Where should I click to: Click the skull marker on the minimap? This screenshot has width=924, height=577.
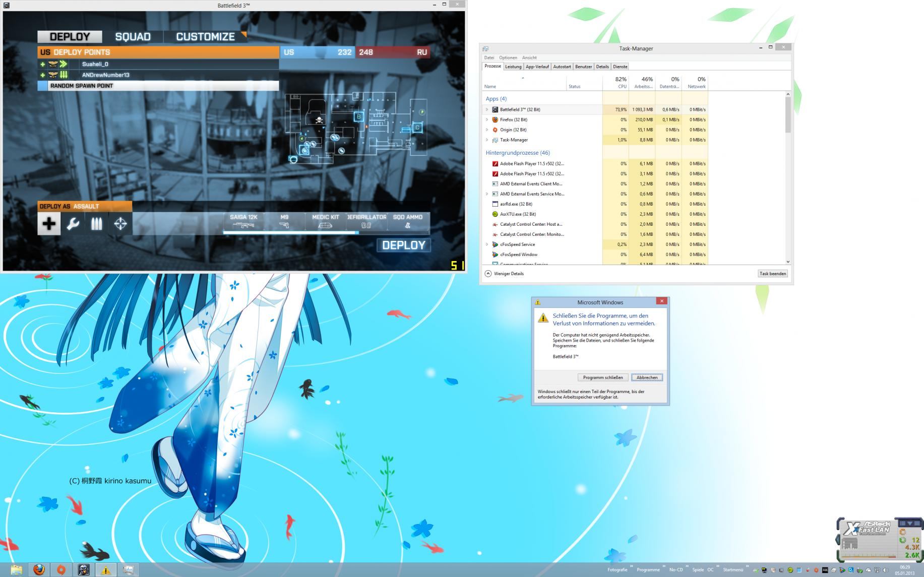tap(319, 120)
